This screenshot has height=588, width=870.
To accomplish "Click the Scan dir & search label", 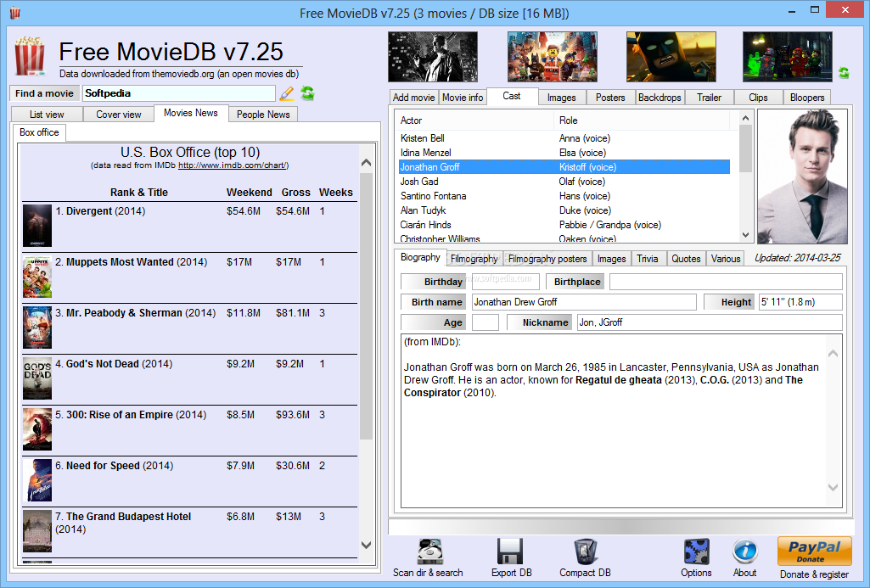I will 428,573.
